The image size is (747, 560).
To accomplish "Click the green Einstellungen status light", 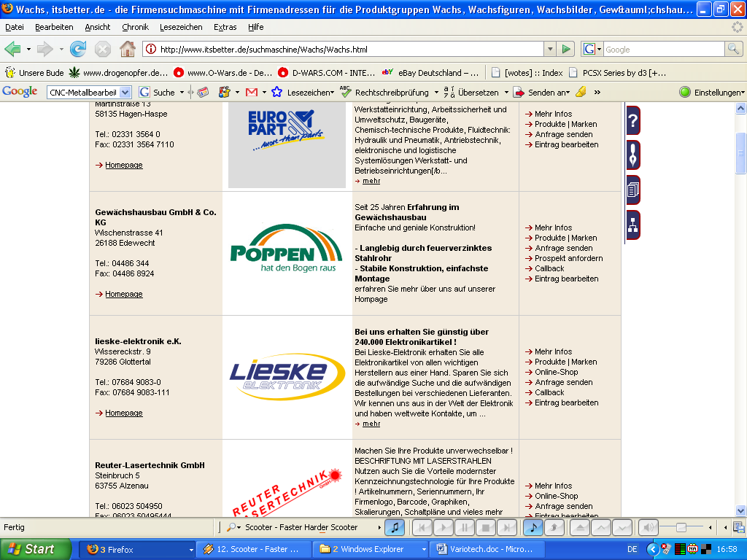I will click(x=684, y=92).
